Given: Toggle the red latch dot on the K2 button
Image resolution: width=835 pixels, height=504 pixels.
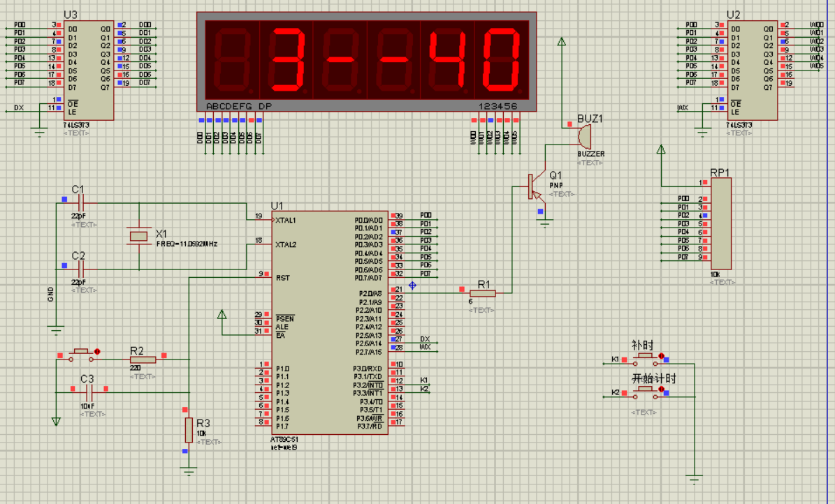Looking at the screenshot, I should 661,390.
